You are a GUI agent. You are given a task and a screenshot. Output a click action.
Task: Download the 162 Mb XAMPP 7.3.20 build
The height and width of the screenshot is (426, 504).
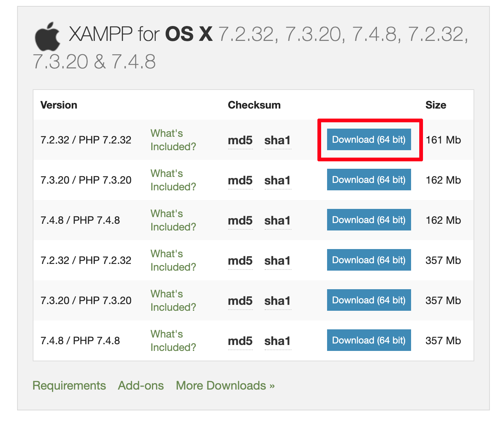tap(369, 180)
